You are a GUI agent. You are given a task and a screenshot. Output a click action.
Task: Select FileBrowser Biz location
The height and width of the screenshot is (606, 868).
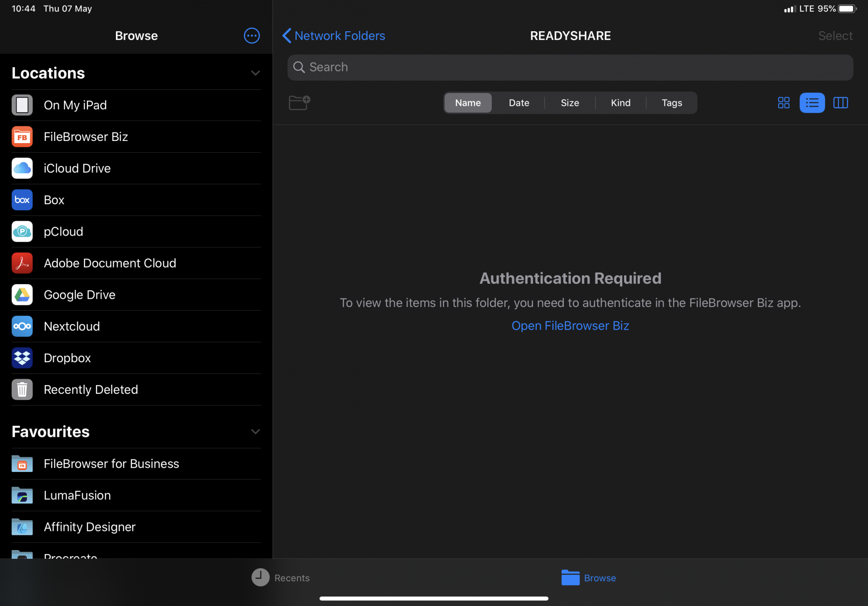136,137
